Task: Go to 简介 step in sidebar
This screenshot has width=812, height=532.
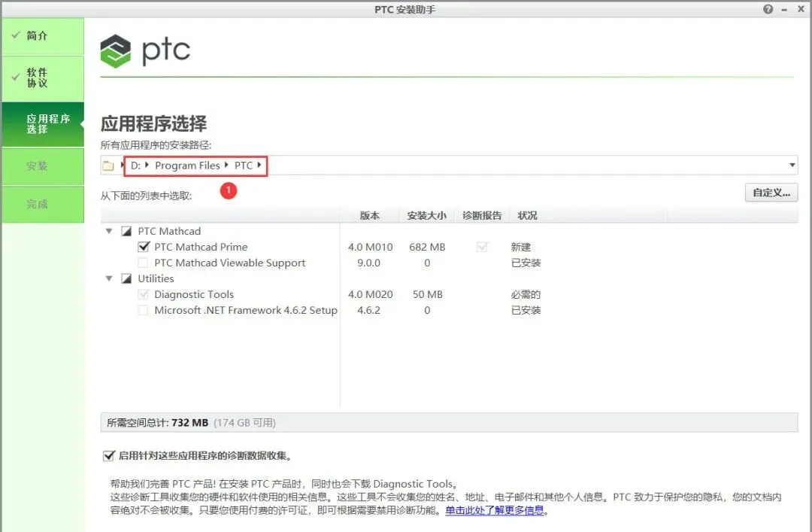Action: [x=43, y=36]
